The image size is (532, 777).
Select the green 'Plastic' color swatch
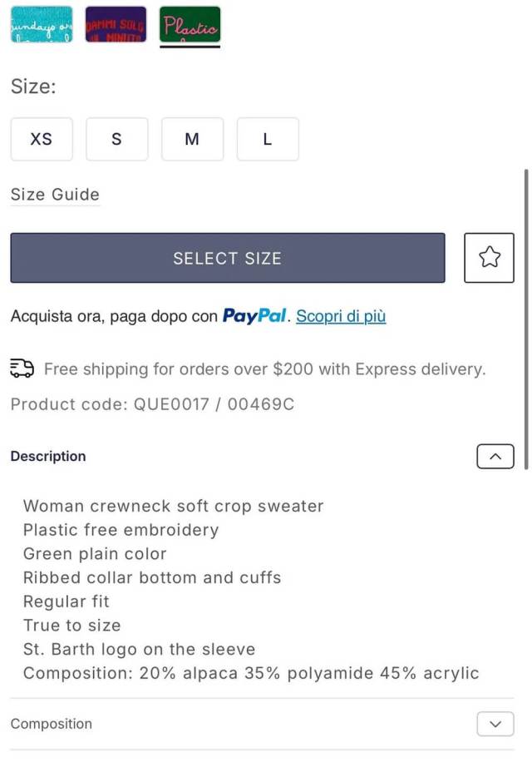point(189,25)
